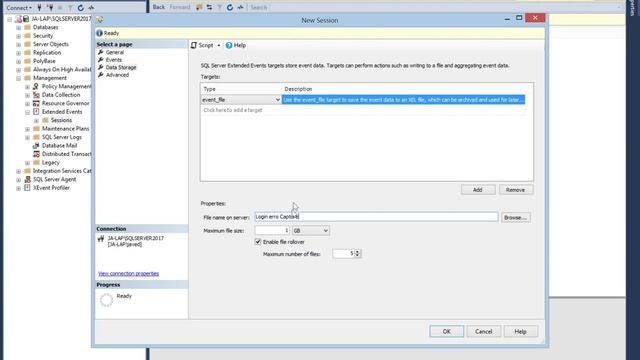Select the Legacy tree item
The width and height of the screenshot is (640, 360).
point(51,162)
